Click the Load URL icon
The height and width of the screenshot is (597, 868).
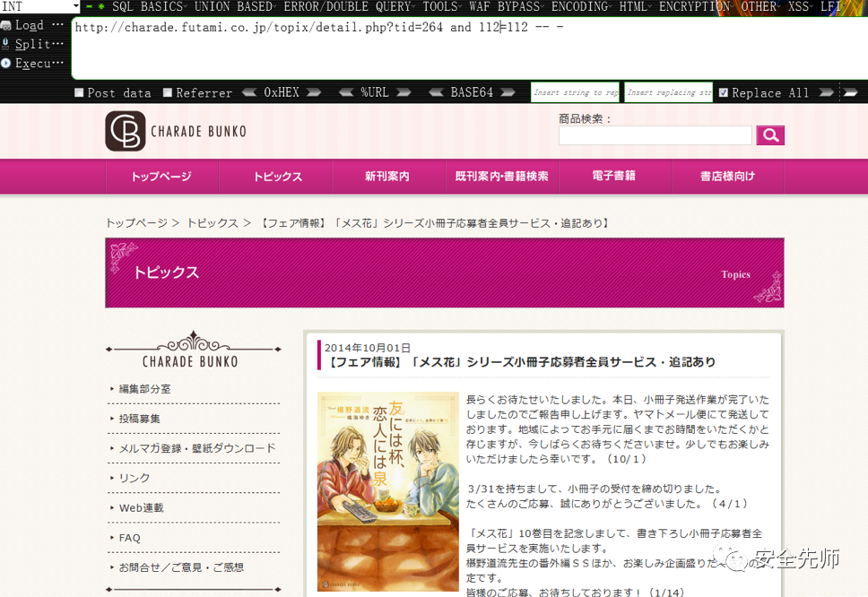[x=6, y=25]
